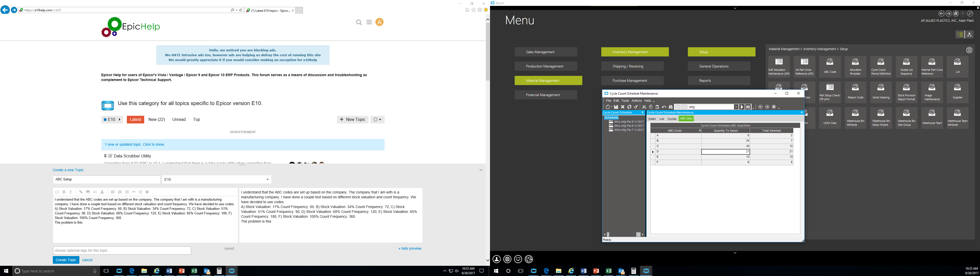
Task: Click cancel link in topic composer
Action: pos(87,260)
